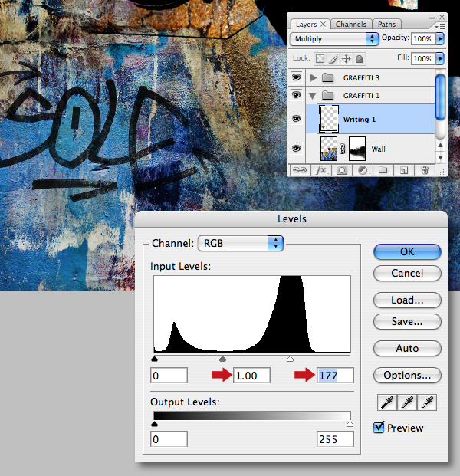Switch to the Channels tab
Viewport: 460px width, 476px height.
[x=350, y=25]
